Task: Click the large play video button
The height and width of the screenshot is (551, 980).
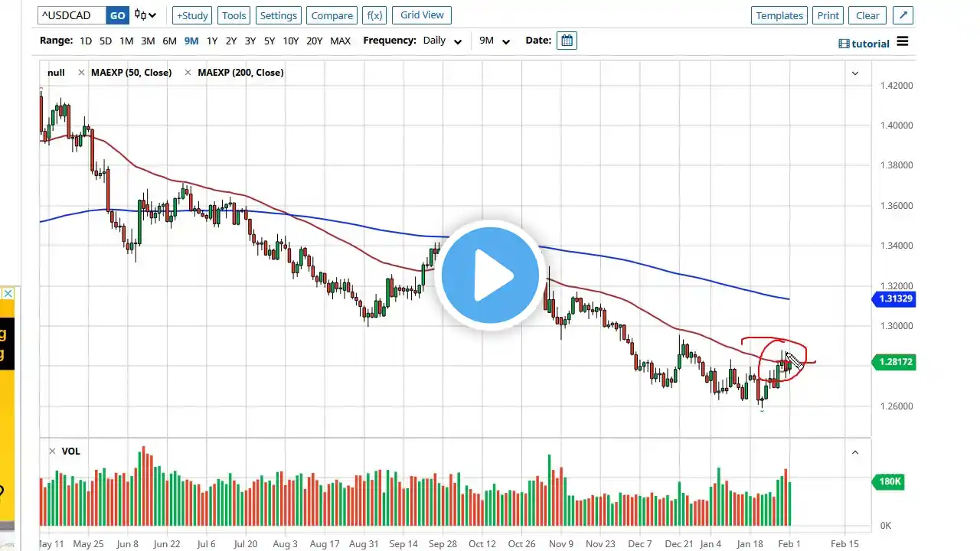Action: 490,275
